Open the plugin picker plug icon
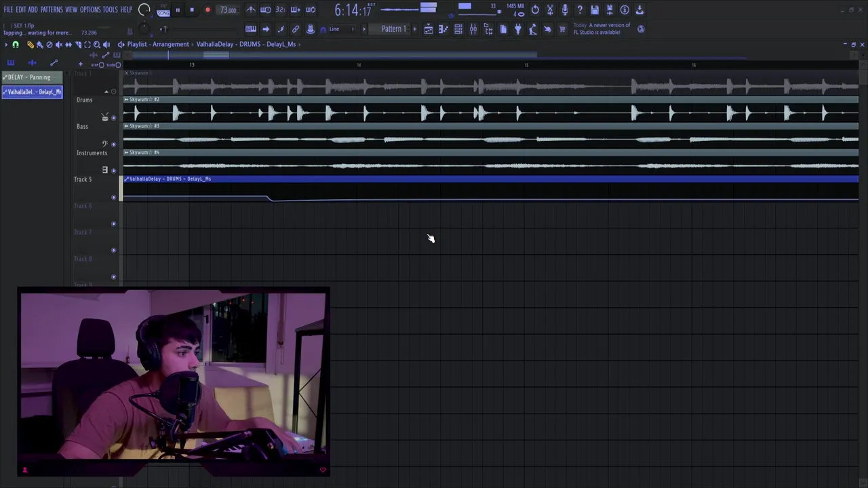This screenshot has width=868, height=488. (518, 29)
